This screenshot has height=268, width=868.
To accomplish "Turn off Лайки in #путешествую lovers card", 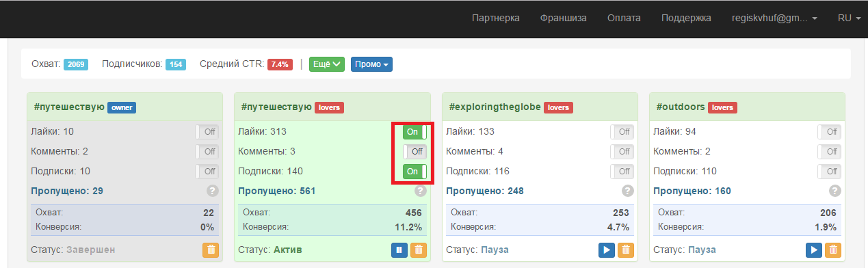I will click(x=415, y=132).
